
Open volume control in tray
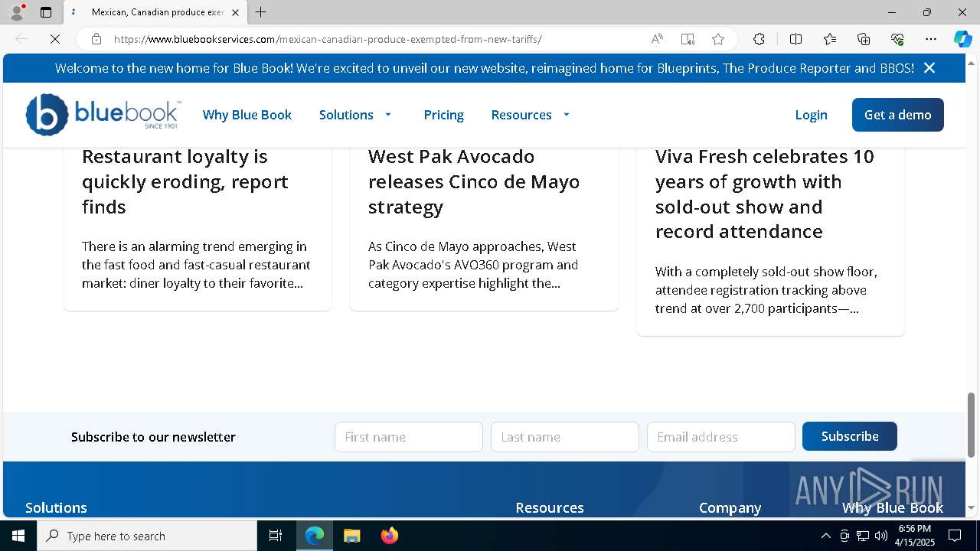point(880,536)
